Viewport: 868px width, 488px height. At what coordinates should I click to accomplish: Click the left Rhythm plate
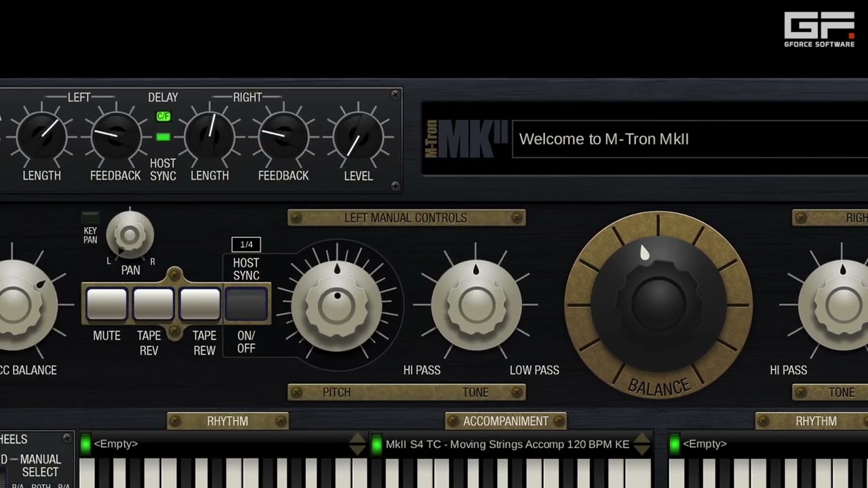pyautogui.click(x=228, y=421)
